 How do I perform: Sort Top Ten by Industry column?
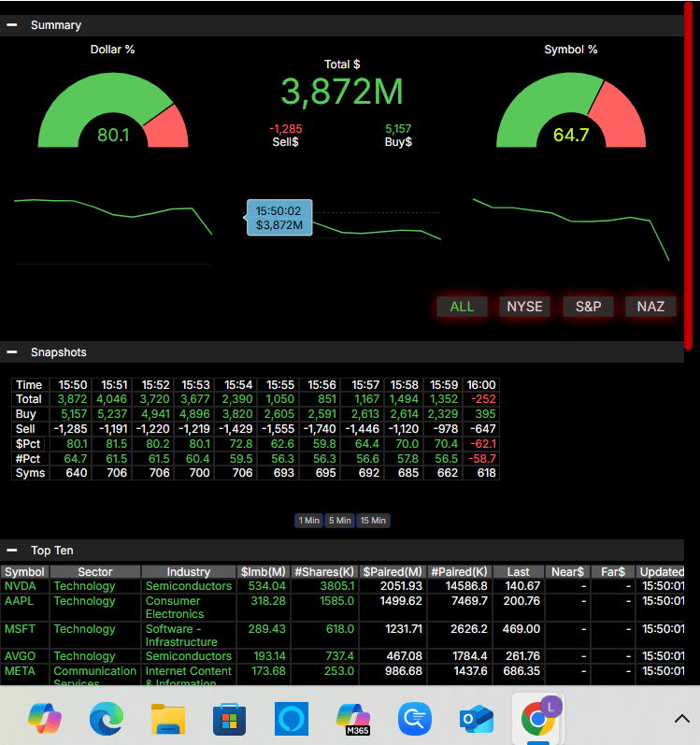tap(189, 571)
